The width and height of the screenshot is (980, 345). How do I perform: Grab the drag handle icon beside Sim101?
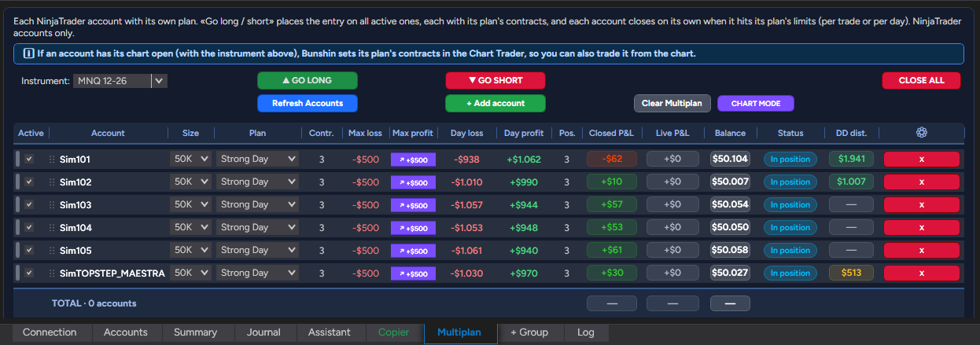53,159
